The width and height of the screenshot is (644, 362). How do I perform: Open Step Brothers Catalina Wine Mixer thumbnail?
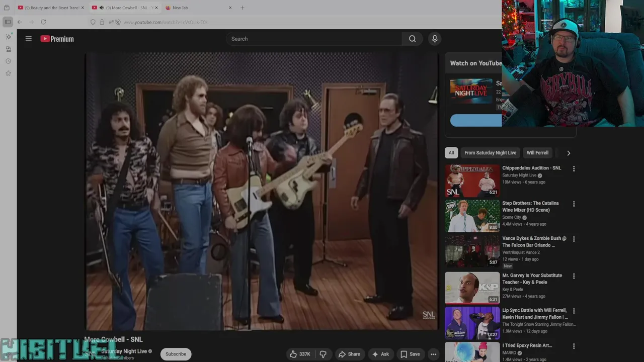click(472, 216)
